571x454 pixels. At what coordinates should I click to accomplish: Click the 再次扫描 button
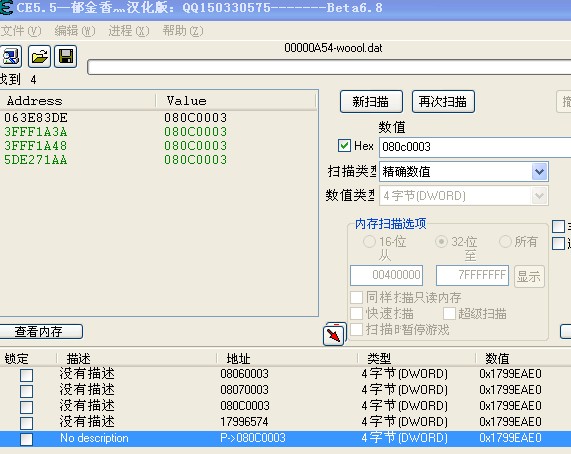tap(443, 102)
